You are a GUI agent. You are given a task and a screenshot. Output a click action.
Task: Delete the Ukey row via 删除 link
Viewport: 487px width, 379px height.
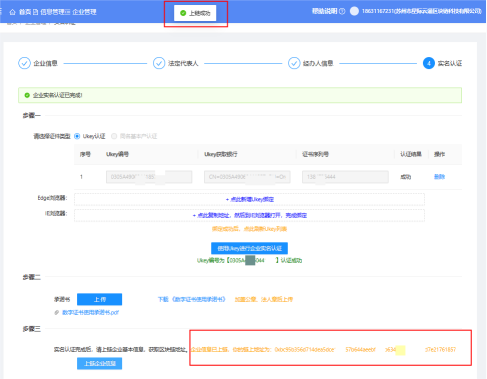(x=439, y=177)
